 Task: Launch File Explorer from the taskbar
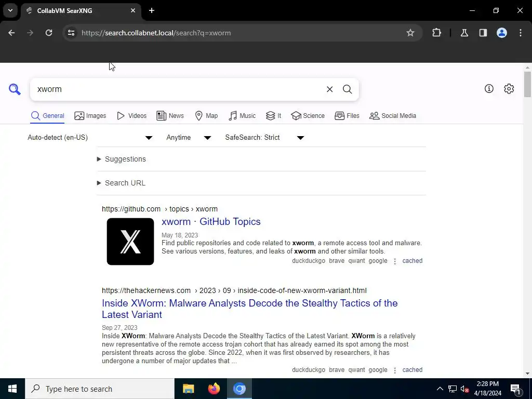(x=188, y=389)
